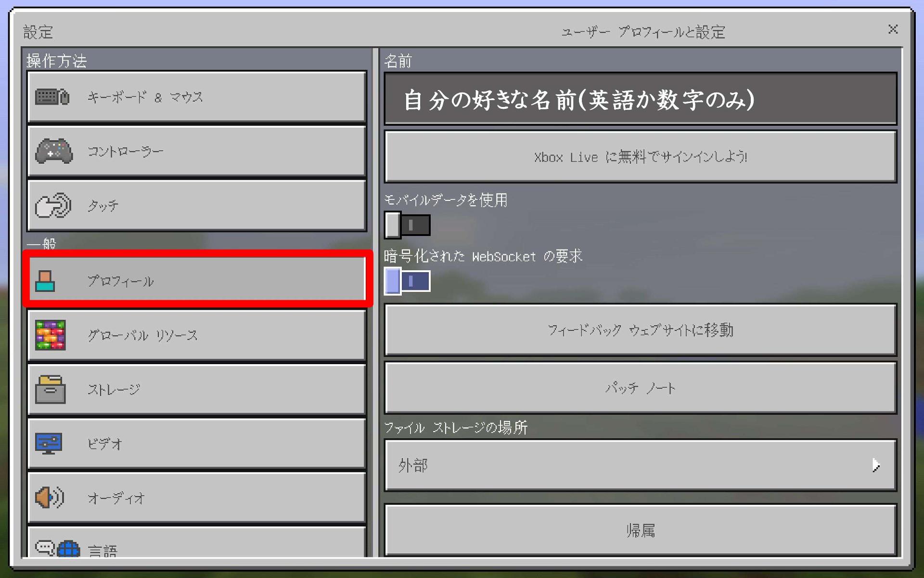The width and height of the screenshot is (924, 578).
Task: Click the 名前 label
Action: tap(398, 61)
